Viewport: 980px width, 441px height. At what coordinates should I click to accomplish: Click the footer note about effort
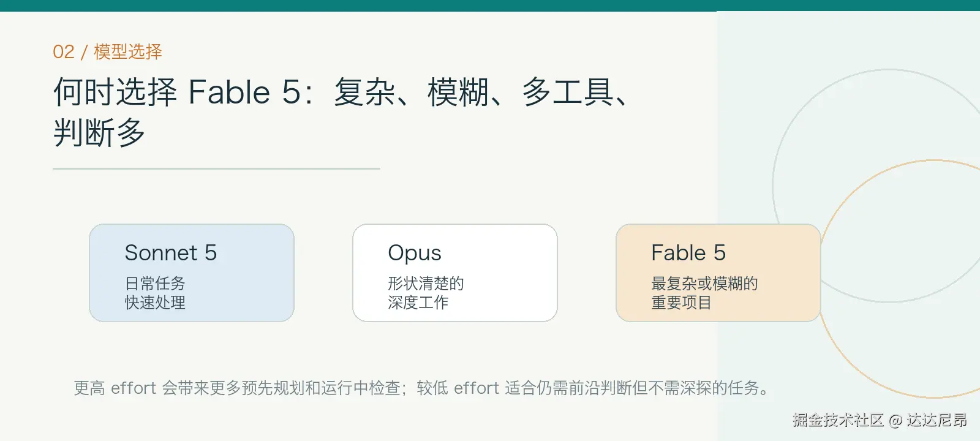(421, 388)
